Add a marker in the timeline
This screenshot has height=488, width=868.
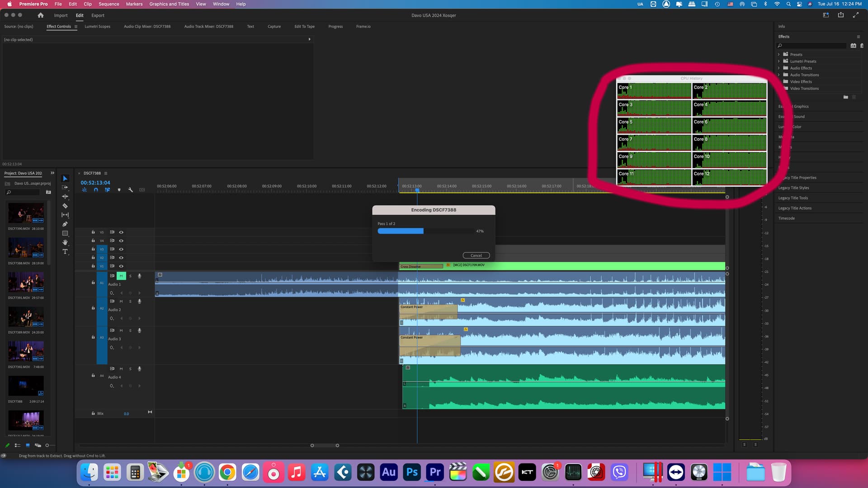[x=119, y=190]
